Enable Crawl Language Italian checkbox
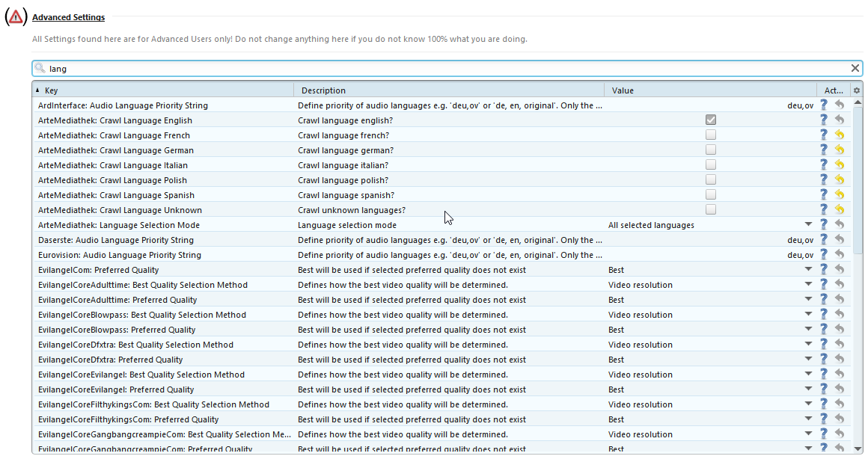This screenshot has width=868, height=462. coord(711,164)
